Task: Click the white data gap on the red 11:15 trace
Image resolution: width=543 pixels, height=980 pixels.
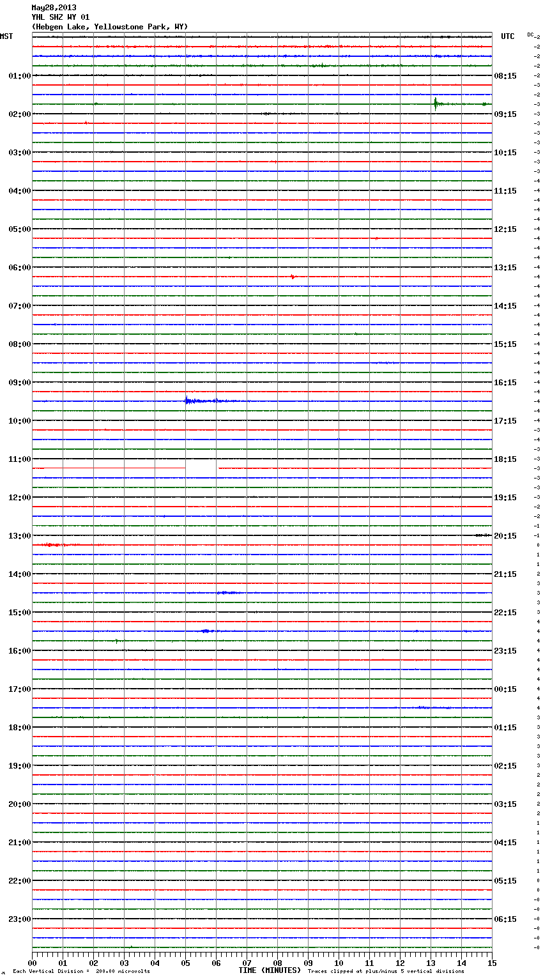Action: coord(201,468)
